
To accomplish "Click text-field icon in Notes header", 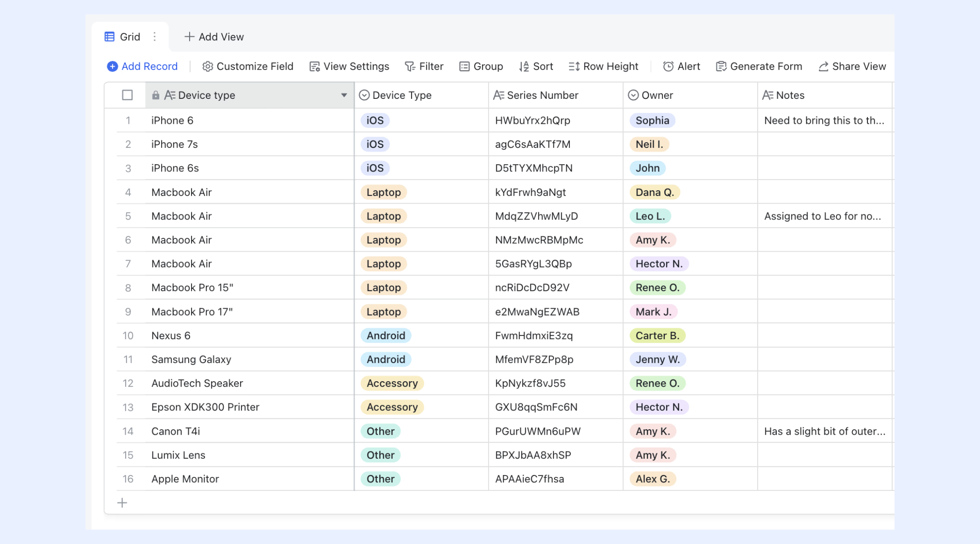I will pos(768,95).
